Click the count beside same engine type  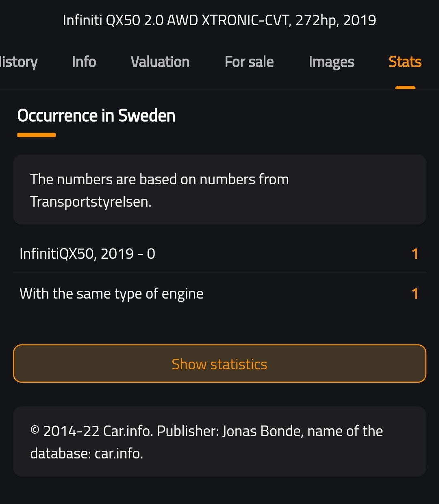coord(415,294)
